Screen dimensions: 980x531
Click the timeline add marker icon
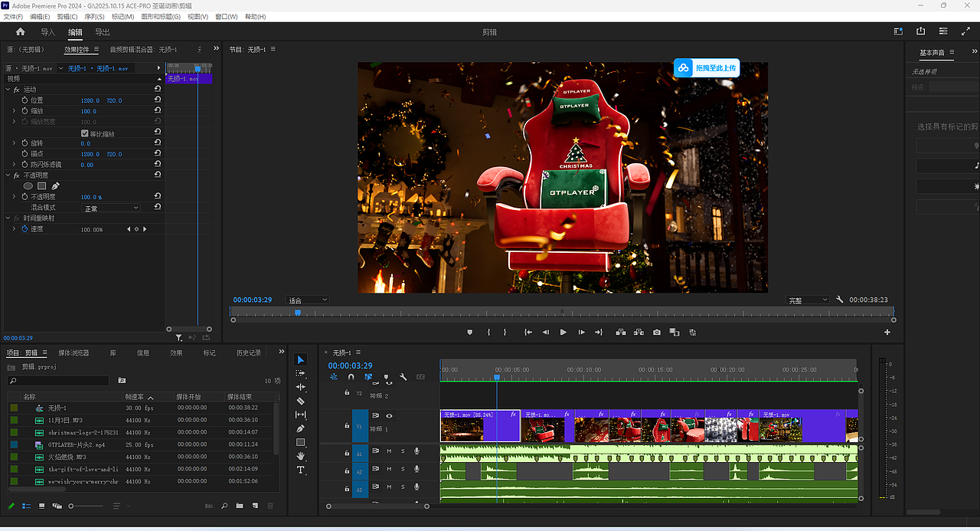tap(386, 377)
